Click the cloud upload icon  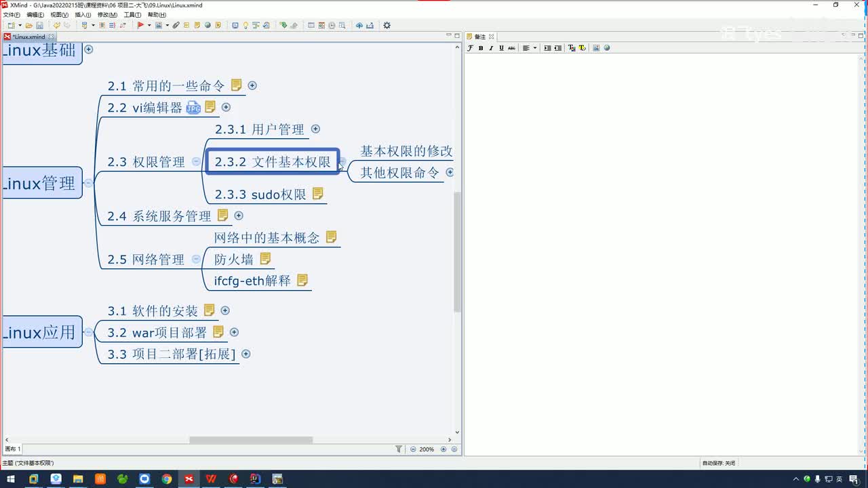pos(359,26)
